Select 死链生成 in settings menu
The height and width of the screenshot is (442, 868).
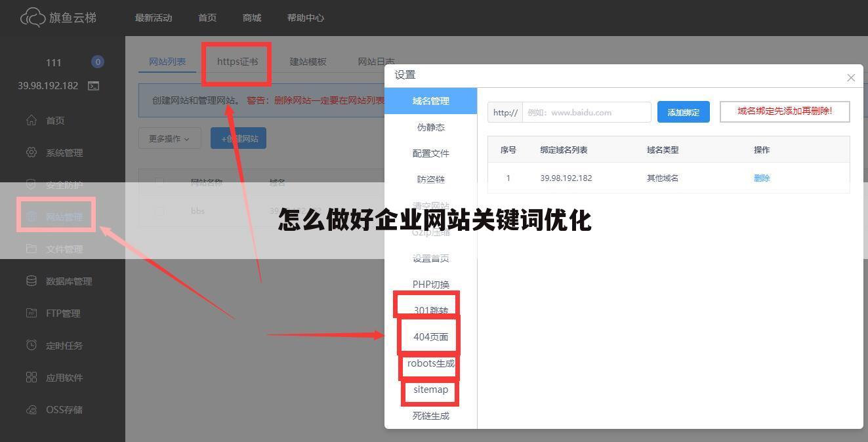[430, 416]
